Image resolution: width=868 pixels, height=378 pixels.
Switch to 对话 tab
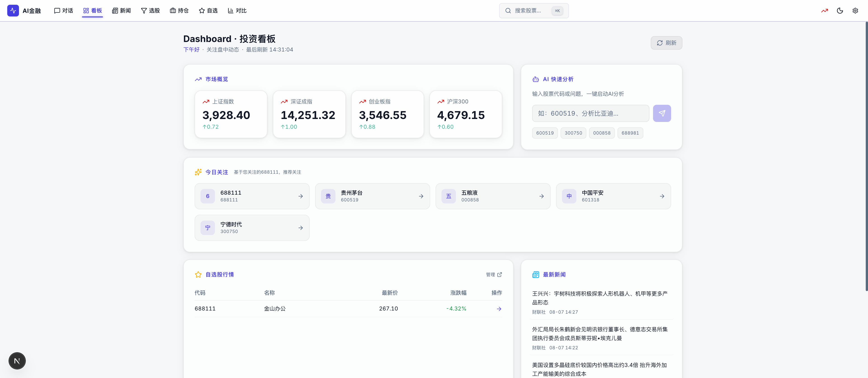[63, 10]
